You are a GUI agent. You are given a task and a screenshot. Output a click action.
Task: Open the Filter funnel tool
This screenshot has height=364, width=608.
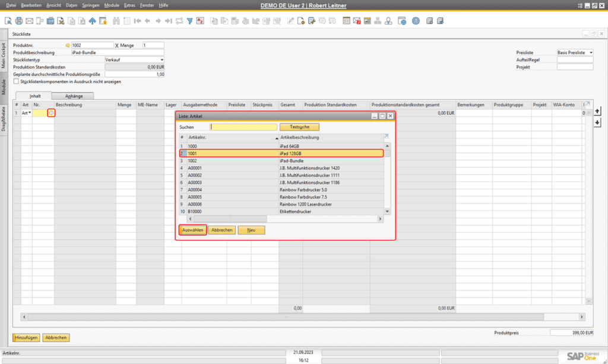click(189, 21)
